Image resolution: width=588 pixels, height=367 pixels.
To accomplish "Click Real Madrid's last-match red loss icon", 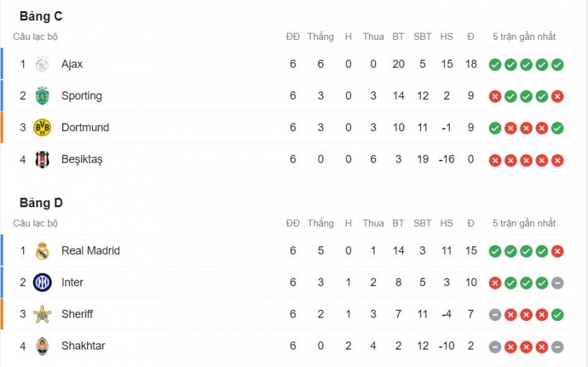I will click(557, 251).
